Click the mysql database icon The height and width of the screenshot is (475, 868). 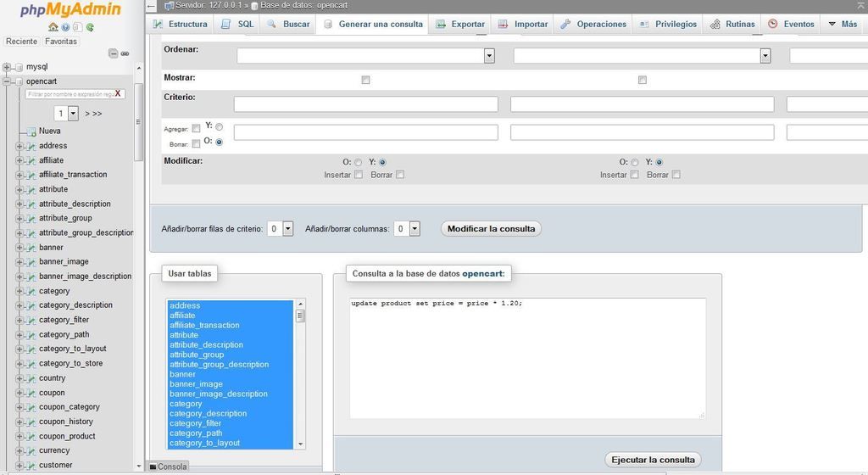click(19, 67)
